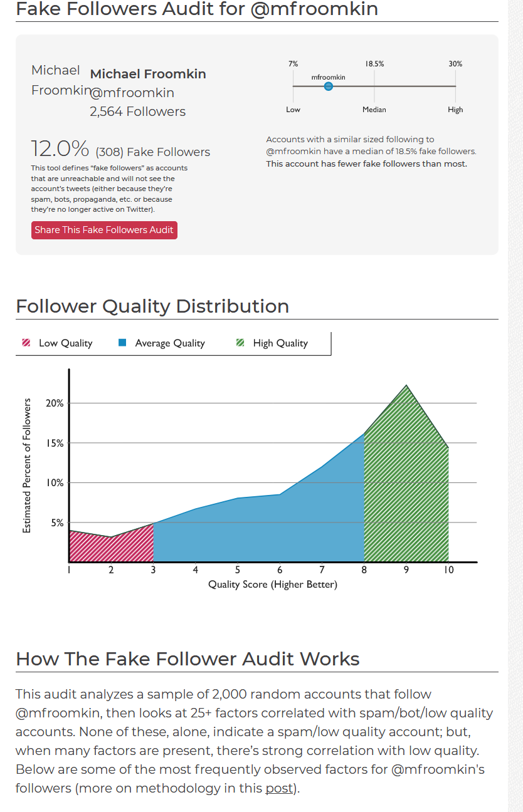Toggle the High Quality legend swatch
The width and height of the screenshot is (523, 812).
click(240, 343)
